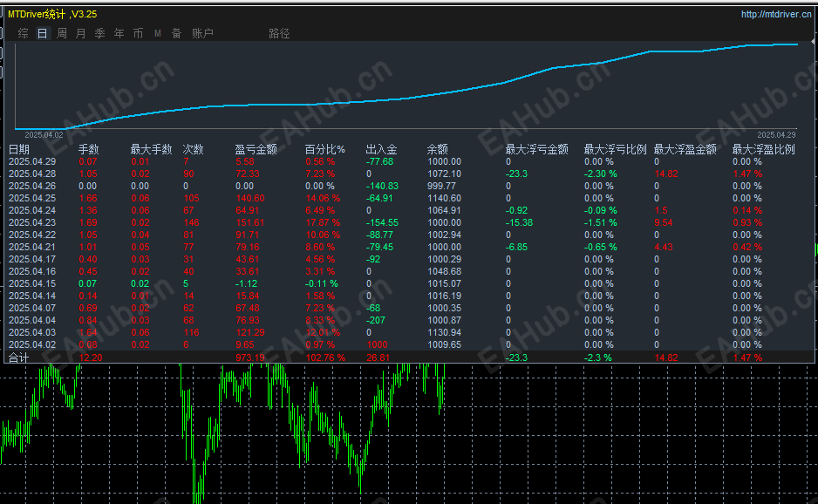
Task: Click chart end date 2025.04.29 label
Action: (776, 134)
